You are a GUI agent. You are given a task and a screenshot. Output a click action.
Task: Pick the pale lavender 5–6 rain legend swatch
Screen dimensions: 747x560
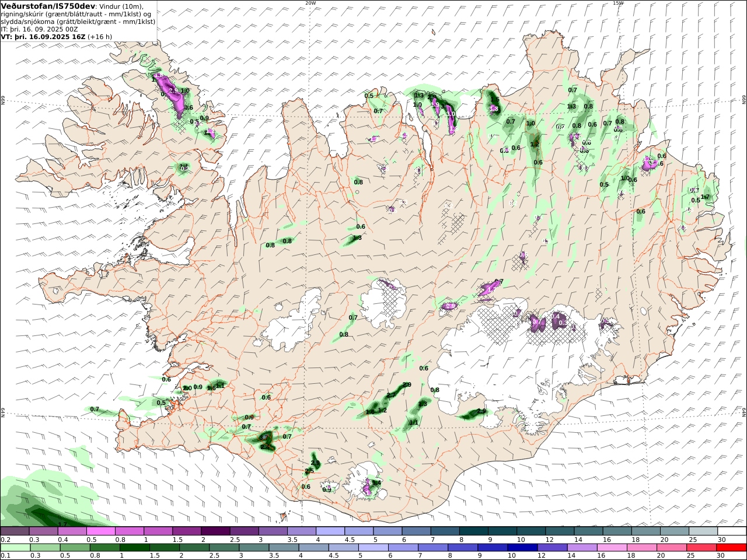[373, 548]
